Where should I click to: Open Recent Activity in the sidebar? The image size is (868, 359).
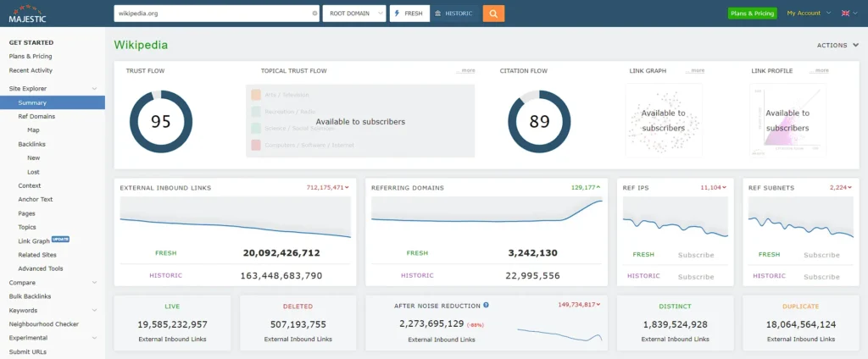pyautogui.click(x=31, y=70)
